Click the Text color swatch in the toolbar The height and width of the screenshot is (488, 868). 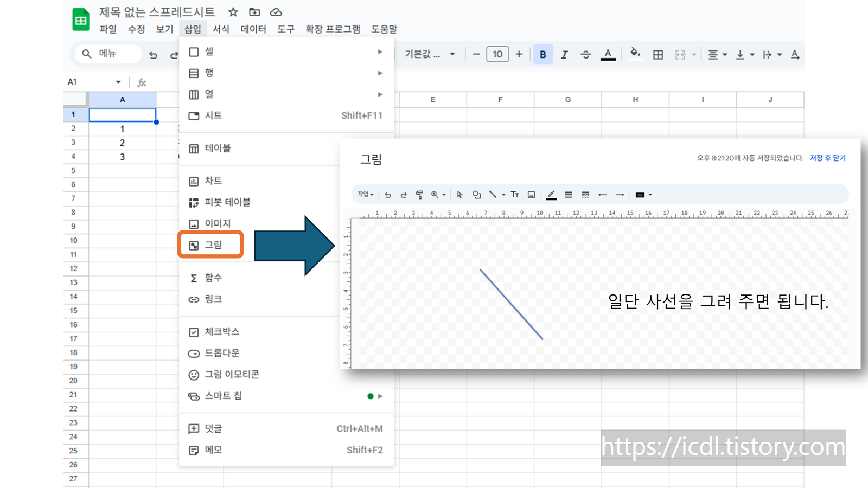608,54
